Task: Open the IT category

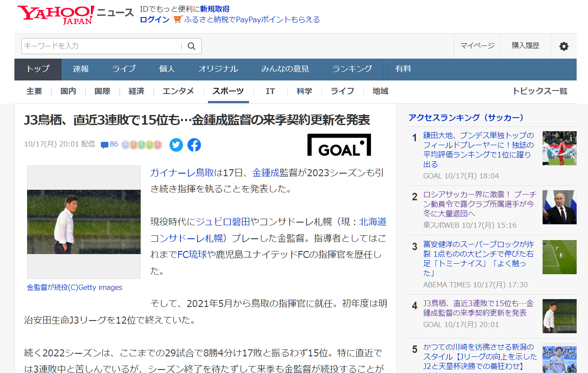Action: pos(270,91)
